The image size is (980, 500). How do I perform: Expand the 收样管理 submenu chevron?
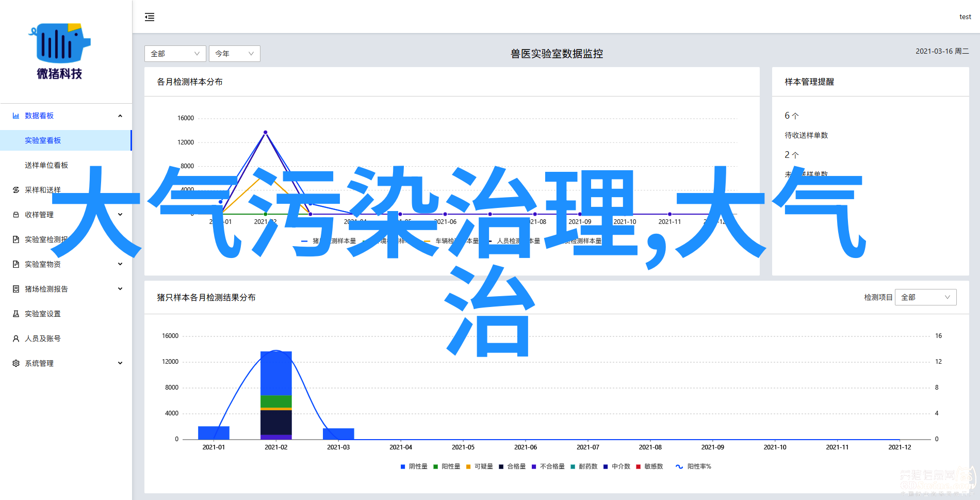pyautogui.click(x=120, y=215)
